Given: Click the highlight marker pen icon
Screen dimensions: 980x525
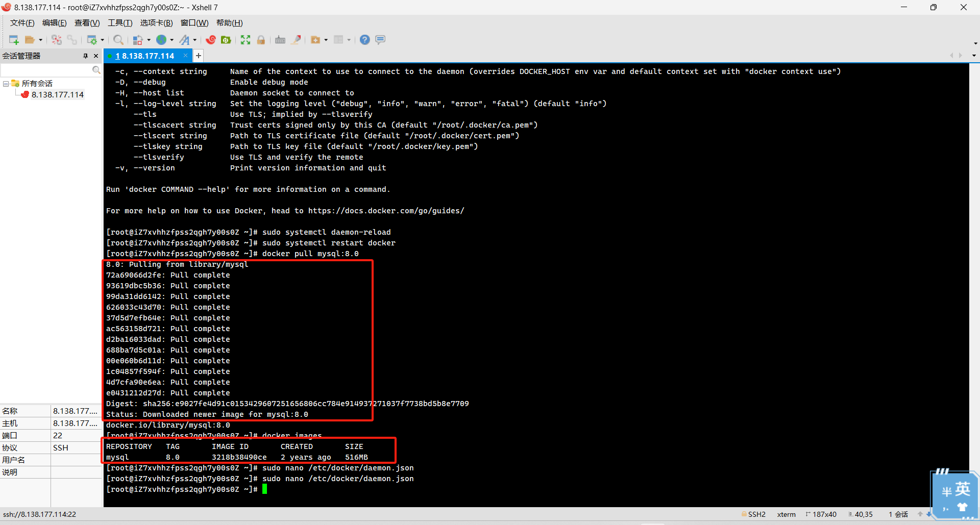Looking at the screenshot, I should coord(296,40).
